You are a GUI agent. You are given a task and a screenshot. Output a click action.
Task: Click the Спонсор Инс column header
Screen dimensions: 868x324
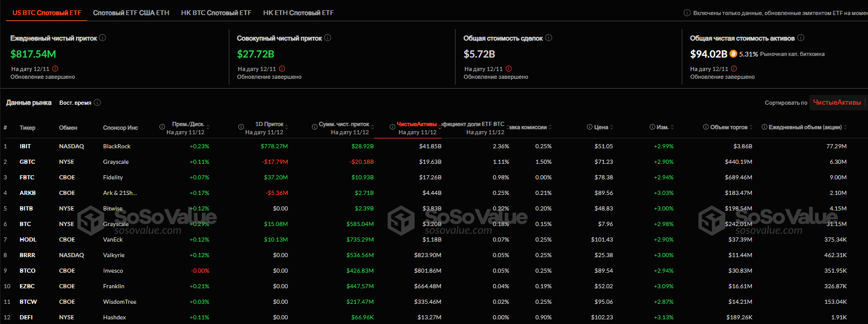tap(120, 128)
